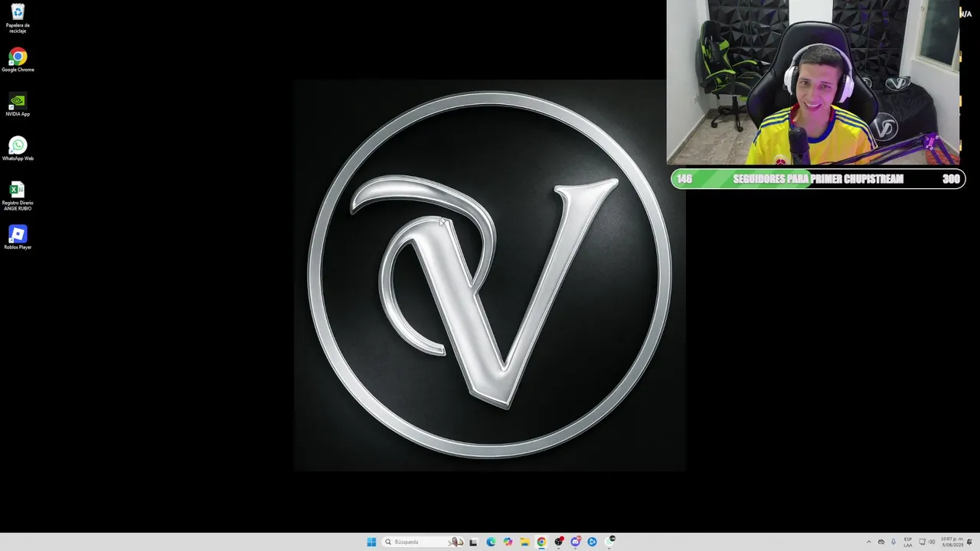
Task: Open the dark app with red badge in taskbar
Action: [x=559, y=542]
